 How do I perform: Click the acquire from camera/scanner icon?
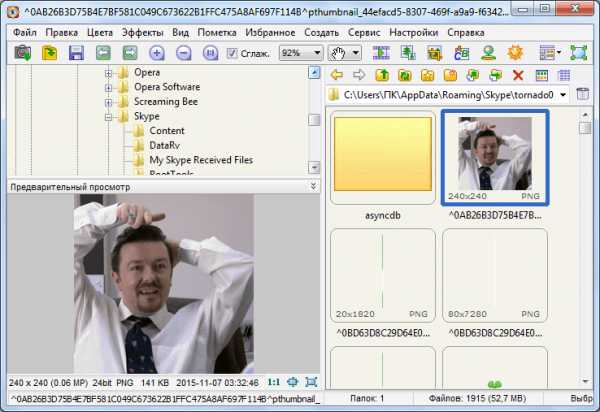(x=23, y=53)
